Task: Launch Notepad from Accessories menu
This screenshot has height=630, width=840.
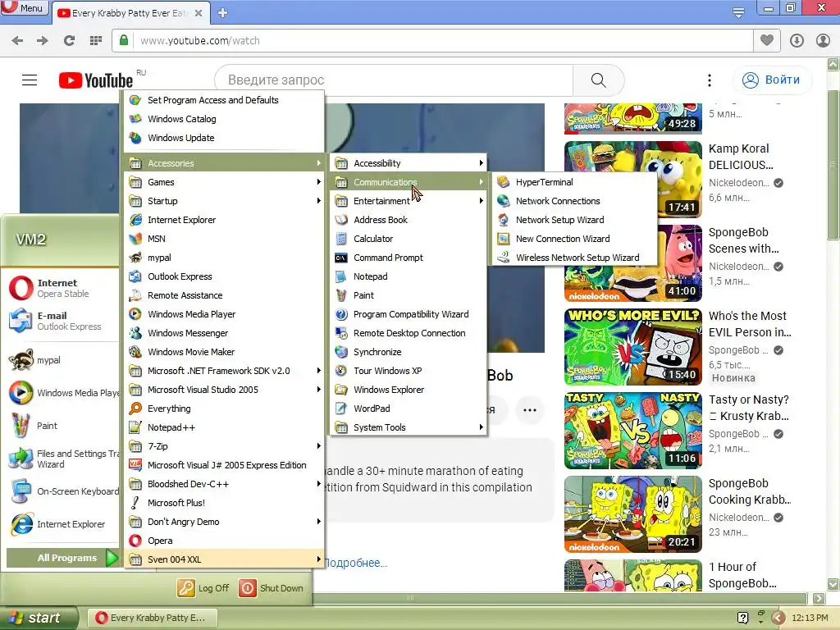Action: tap(409, 276)
